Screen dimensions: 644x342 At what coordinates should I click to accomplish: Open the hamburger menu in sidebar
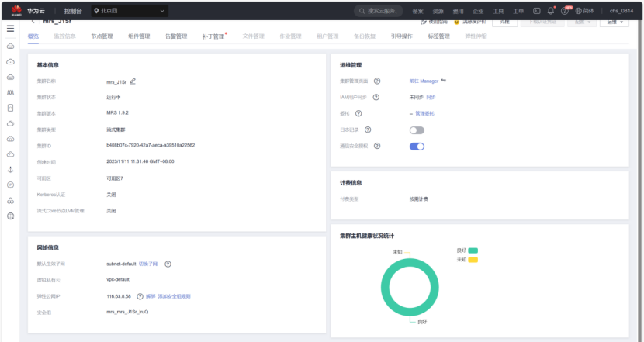(11, 29)
